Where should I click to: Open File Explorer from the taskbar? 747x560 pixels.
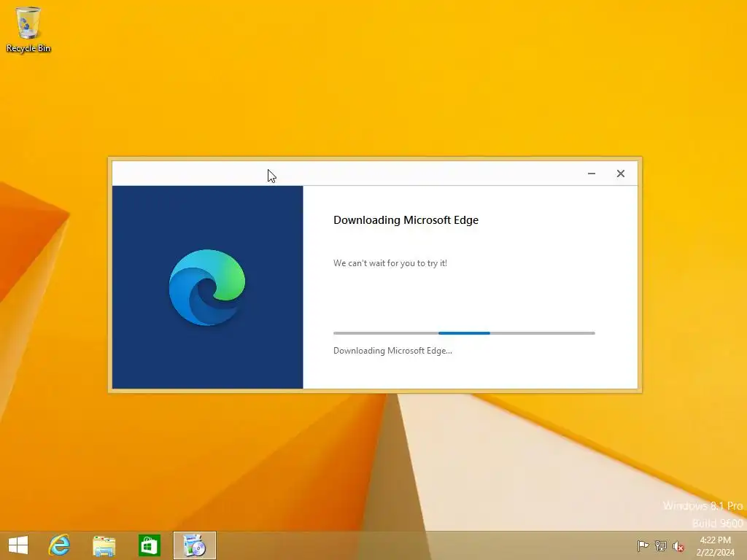(104, 545)
